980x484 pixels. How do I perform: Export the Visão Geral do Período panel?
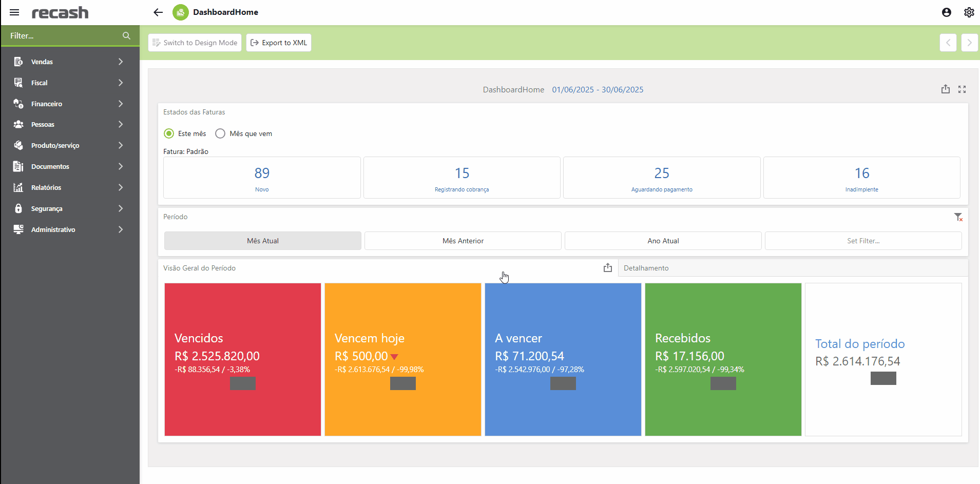tap(608, 268)
